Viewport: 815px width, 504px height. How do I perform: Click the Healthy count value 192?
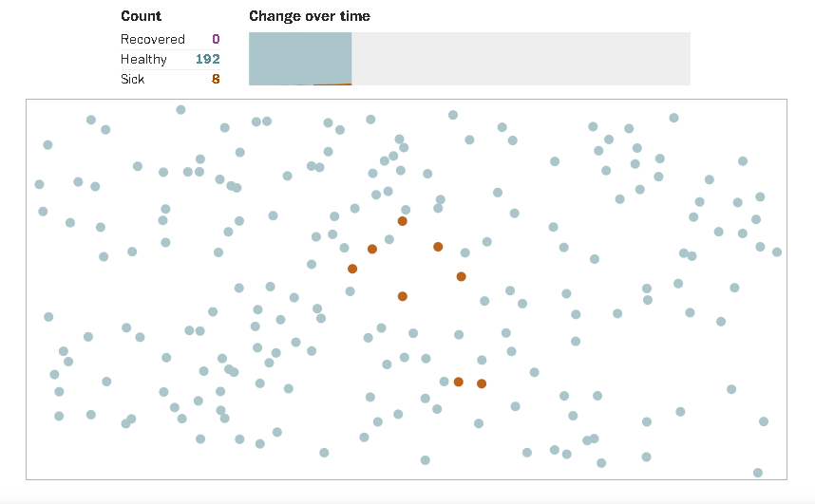[x=207, y=59]
